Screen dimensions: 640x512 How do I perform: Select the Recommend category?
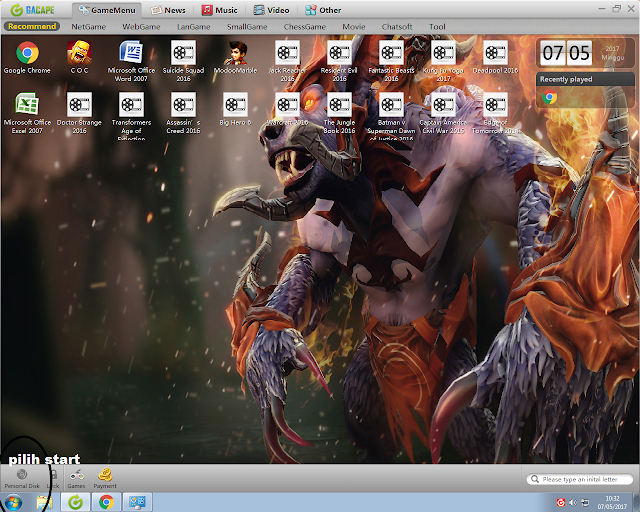32,27
